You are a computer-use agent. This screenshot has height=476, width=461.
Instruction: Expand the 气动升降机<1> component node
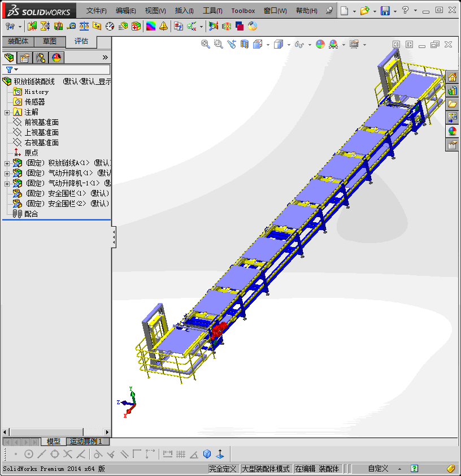[x=7, y=174]
